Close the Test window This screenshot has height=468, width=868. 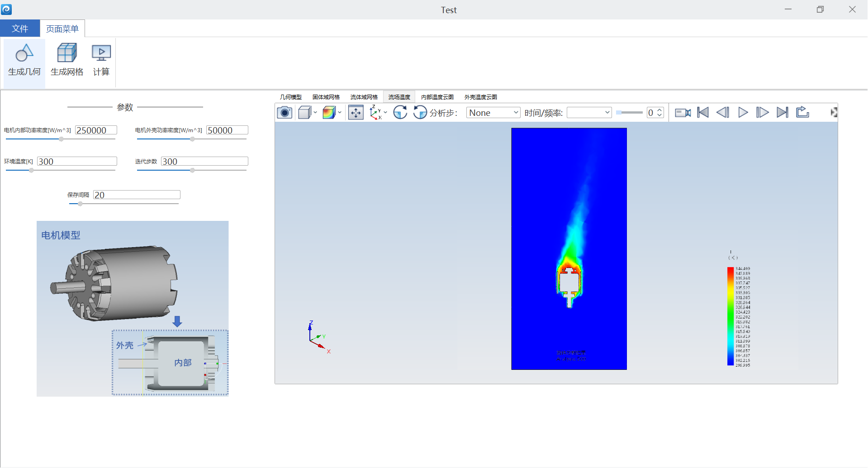(x=852, y=10)
